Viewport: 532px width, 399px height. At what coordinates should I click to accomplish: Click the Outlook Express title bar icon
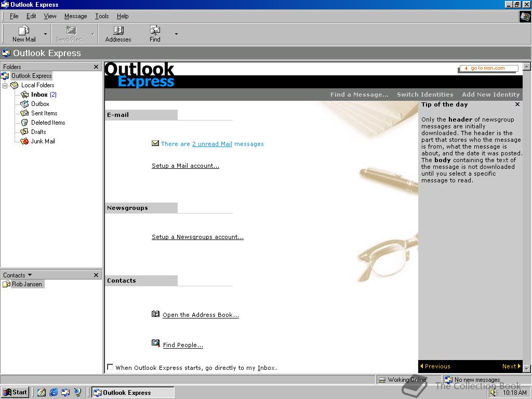coord(5,4)
